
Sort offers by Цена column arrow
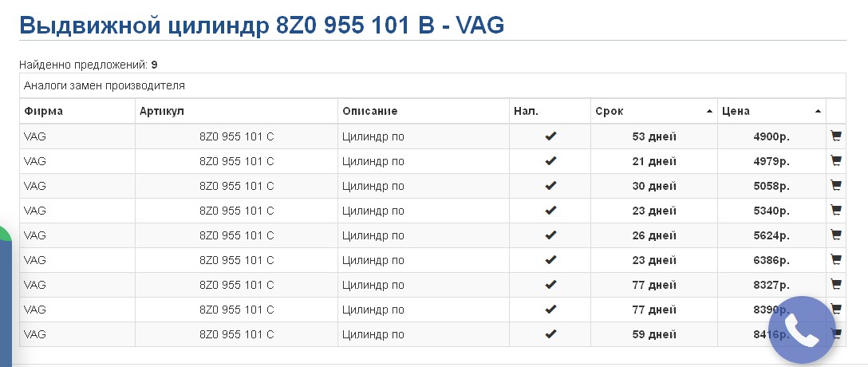click(x=818, y=111)
